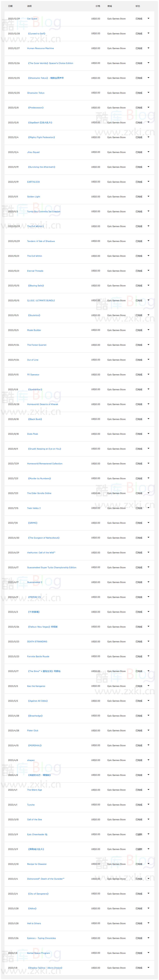This screenshot has width=159, height=980.
Task: Open dropdown arrow for the Dodo Peak row
Action: [x=148, y=434]
